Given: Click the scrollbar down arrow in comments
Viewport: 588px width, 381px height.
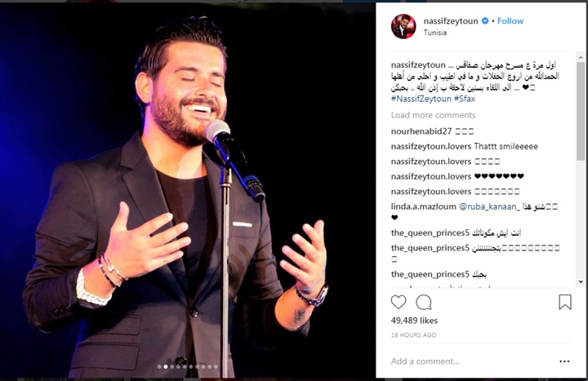Looking at the screenshot, I should (581, 281).
